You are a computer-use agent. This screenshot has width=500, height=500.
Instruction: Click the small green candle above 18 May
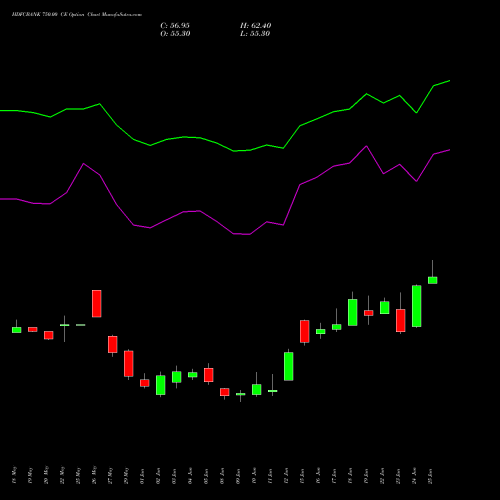17,330
